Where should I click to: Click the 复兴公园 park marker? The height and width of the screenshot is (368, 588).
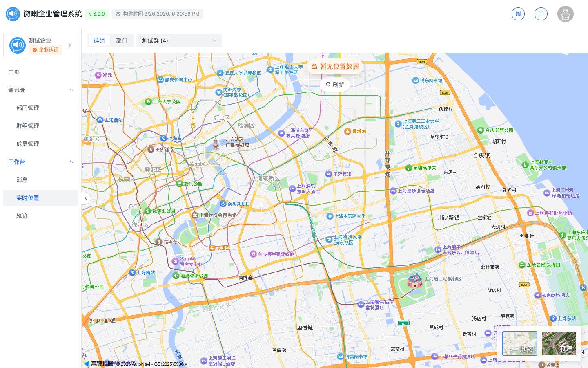pos(179,184)
